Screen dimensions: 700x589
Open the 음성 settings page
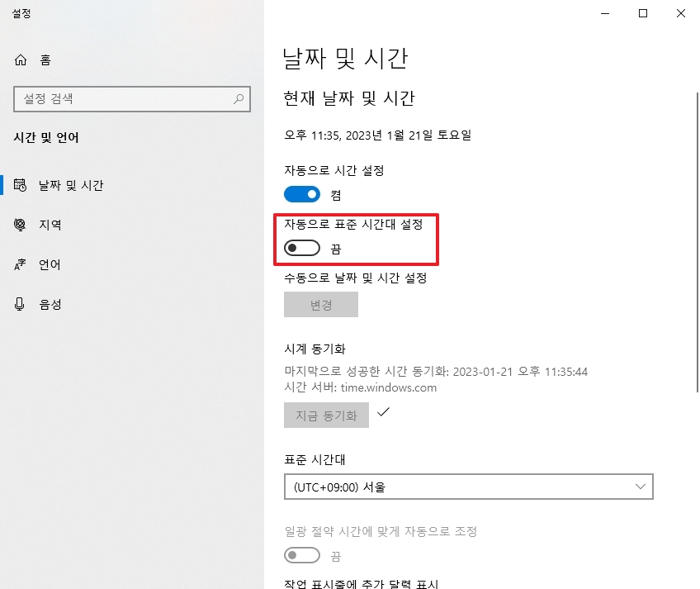(132, 304)
